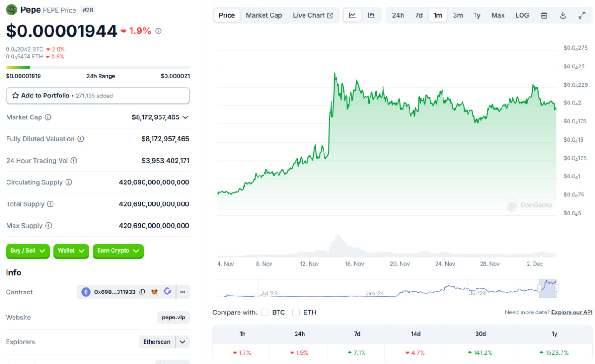Click the Explore our API link

click(x=572, y=312)
